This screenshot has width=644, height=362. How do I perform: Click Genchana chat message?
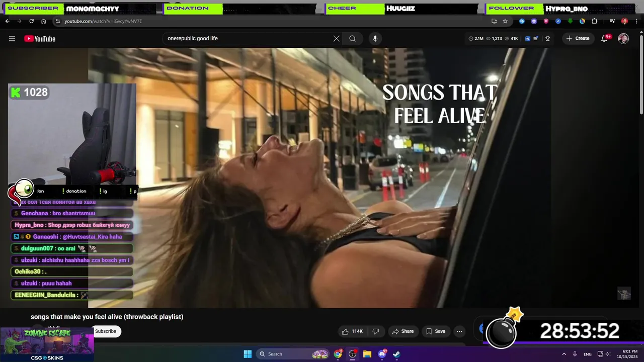[x=72, y=213]
